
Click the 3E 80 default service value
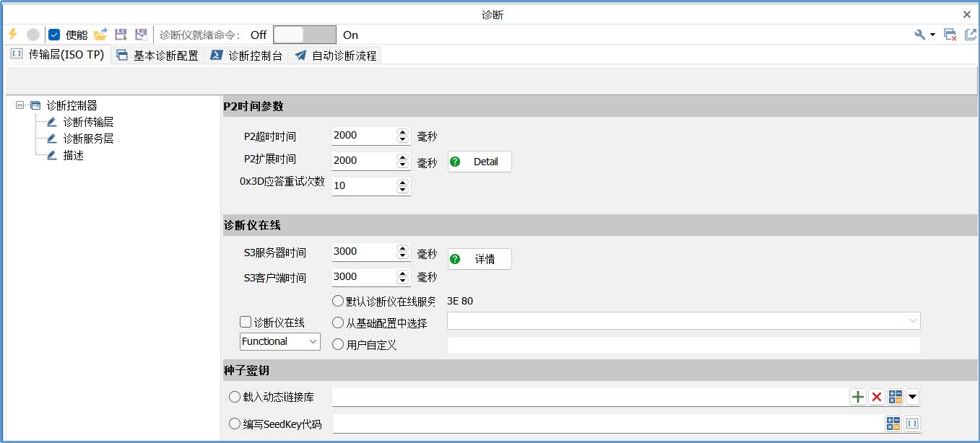[460, 301]
